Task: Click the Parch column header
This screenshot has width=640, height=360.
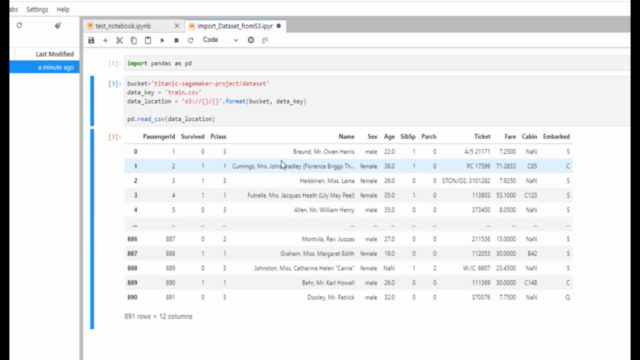Action: (429, 137)
